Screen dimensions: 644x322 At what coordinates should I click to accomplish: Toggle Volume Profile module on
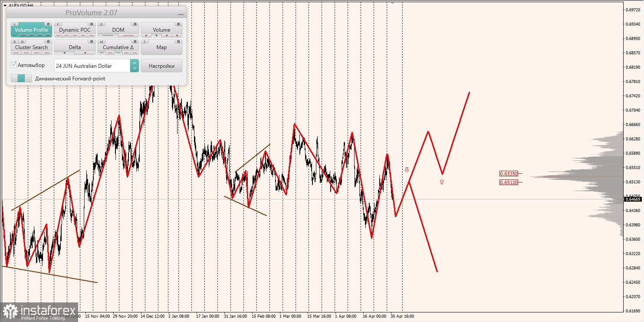31,30
